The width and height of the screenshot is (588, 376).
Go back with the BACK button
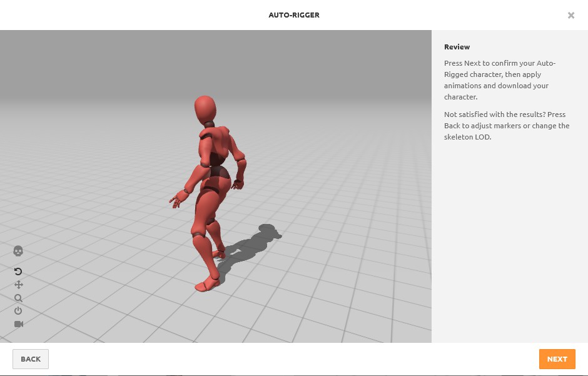31,359
